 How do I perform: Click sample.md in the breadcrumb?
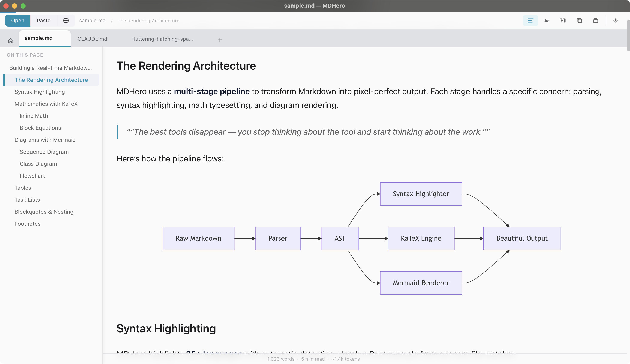[93, 21]
